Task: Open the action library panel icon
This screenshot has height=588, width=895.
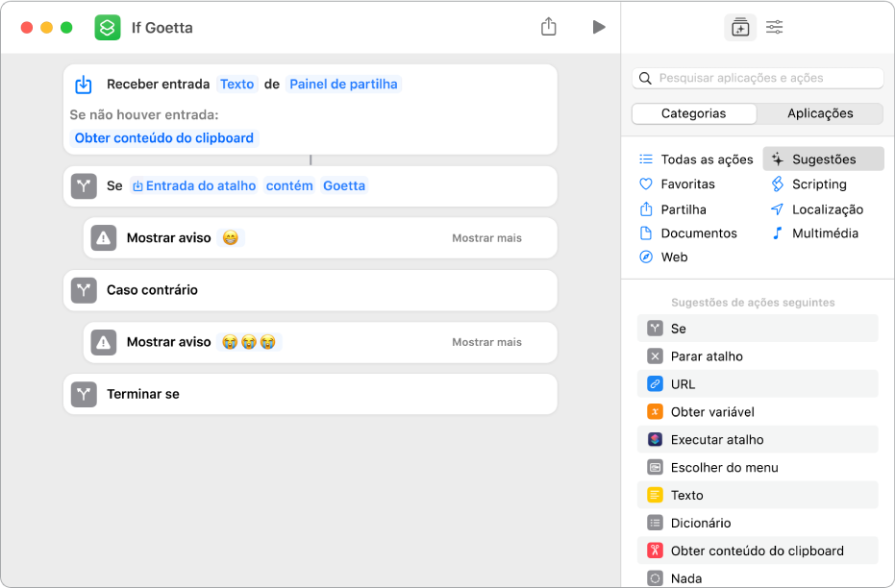Action: pyautogui.click(x=739, y=27)
